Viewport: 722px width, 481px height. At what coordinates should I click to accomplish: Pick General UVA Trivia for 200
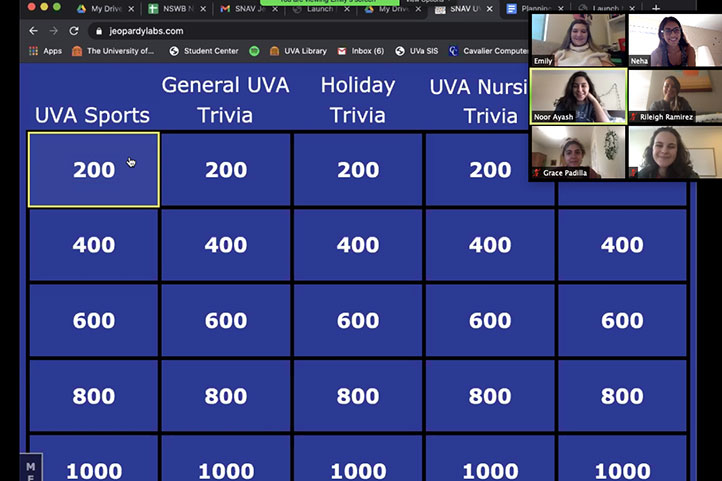226,170
